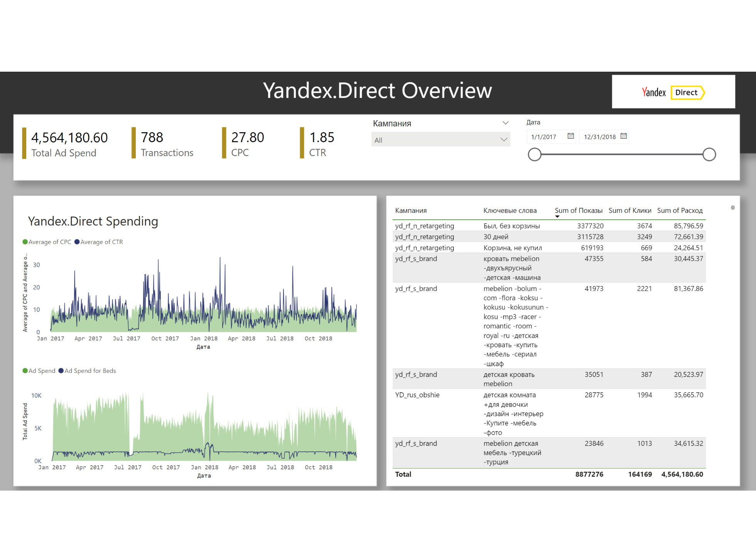Click the right date slider handle
This screenshot has width=756, height=533.
point(709,155)
